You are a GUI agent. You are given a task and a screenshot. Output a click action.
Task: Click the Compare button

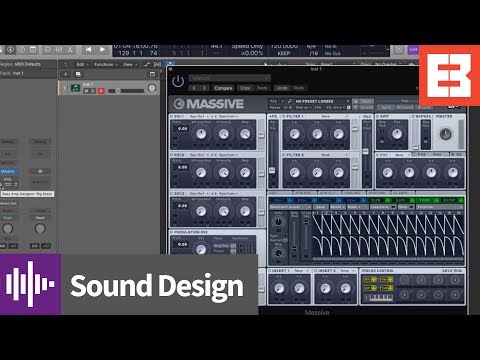(x=223, y=88)
